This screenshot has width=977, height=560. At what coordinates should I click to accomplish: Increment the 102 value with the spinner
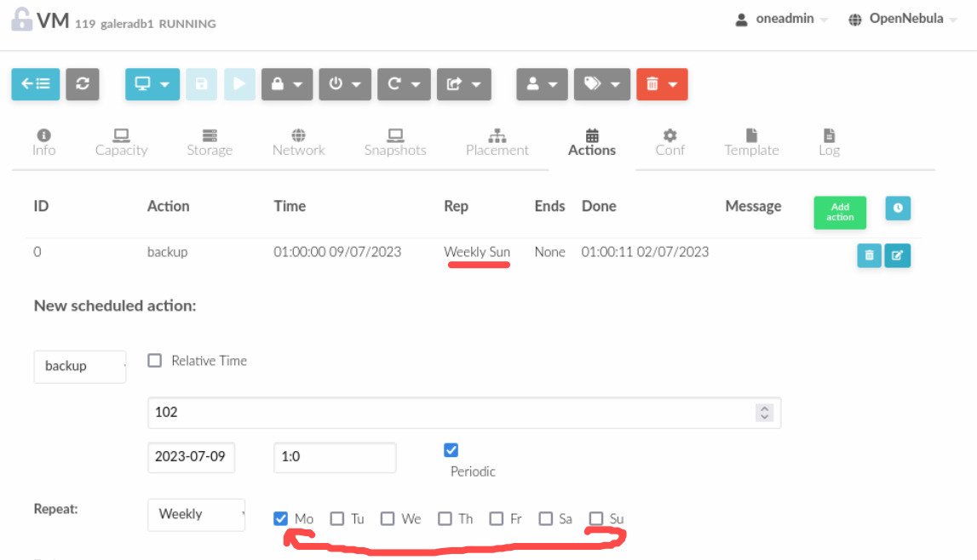click(766, 408)
